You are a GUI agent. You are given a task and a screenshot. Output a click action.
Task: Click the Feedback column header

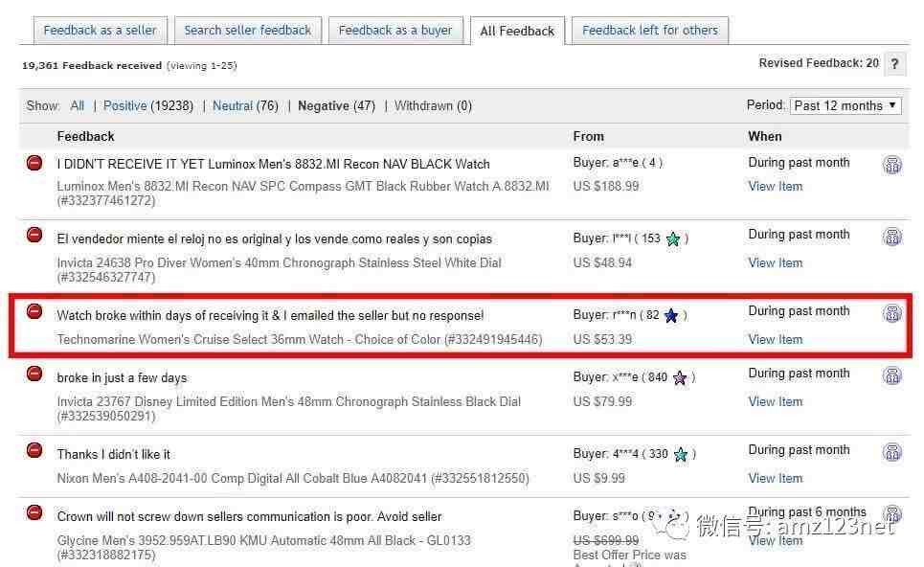tap(86, 136)
